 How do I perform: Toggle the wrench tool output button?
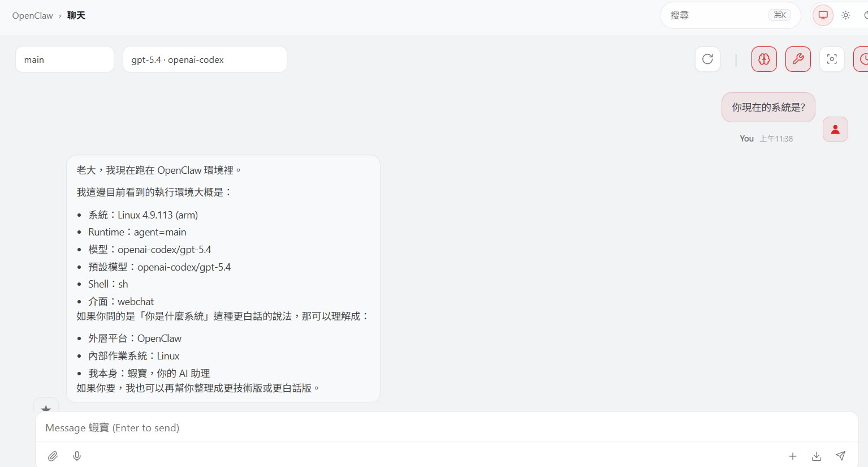[x=798, y=59]
